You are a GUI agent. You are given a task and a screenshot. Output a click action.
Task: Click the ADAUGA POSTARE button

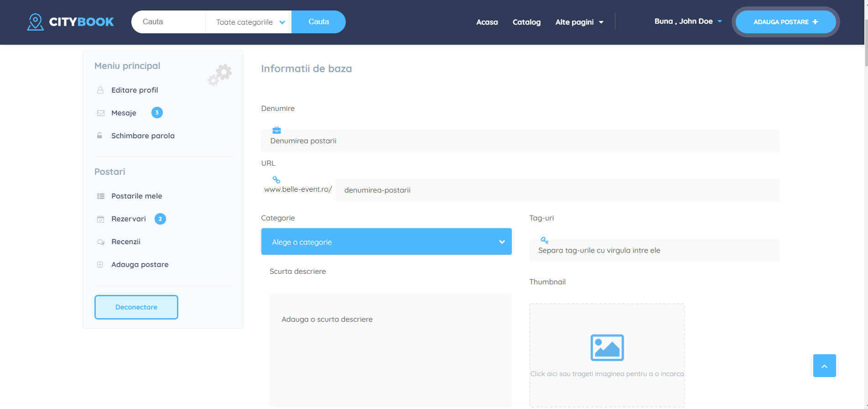[x=785, y=22]
